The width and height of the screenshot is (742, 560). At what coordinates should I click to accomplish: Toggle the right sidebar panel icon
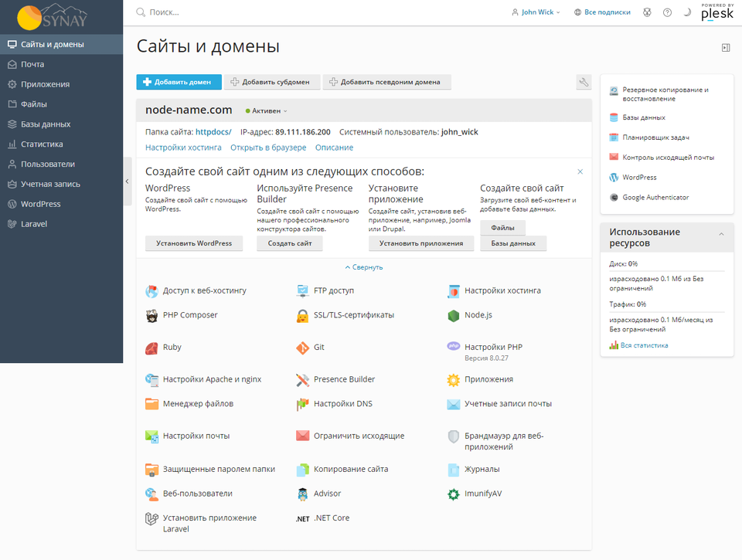coord(726,47)
